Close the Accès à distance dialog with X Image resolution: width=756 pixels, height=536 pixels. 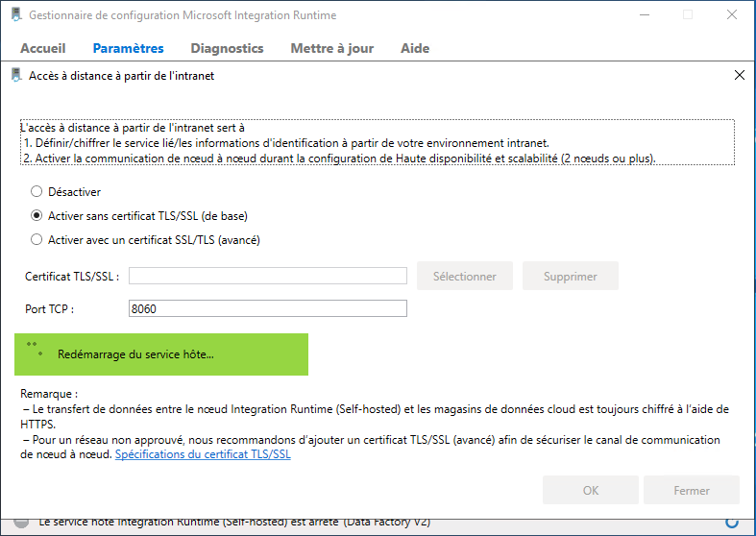pyautogui.click(x=739, y=75)
